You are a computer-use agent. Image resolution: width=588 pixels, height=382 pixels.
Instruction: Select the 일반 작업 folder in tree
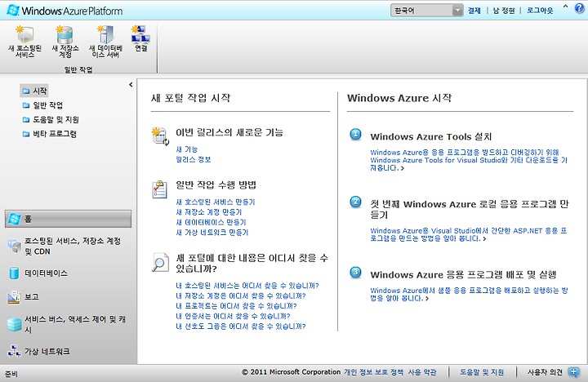coord(42,105)
